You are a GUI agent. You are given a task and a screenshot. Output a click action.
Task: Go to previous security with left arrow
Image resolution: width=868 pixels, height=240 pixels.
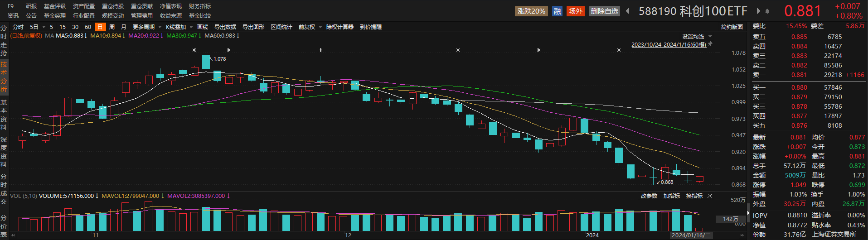pyautogui.click(x=628, y=11)
